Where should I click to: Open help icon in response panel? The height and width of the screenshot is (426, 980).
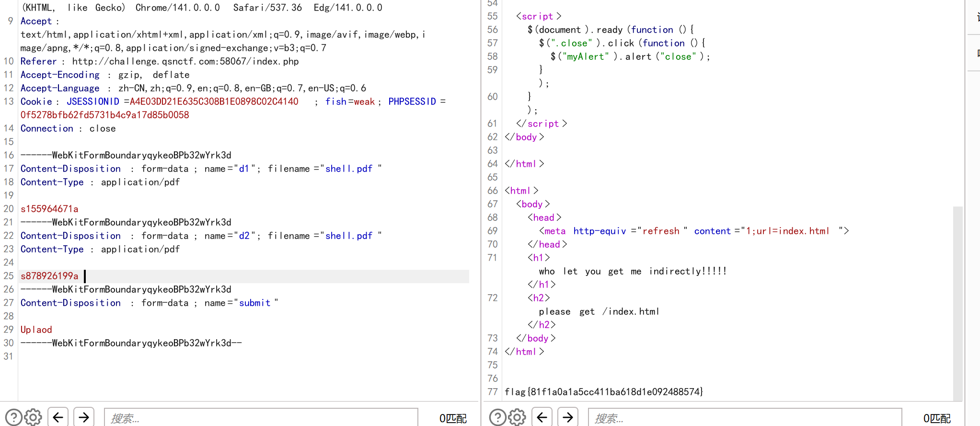click(x=498, y=417)
